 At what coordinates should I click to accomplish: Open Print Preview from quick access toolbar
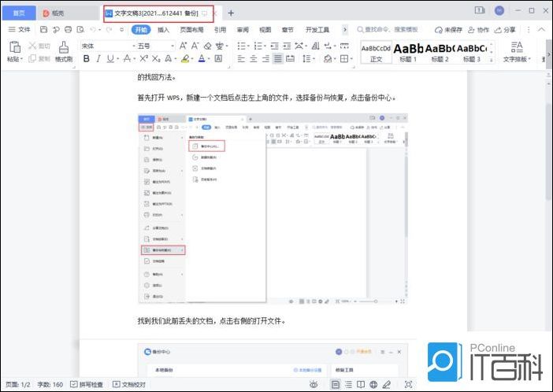(81, 30)
